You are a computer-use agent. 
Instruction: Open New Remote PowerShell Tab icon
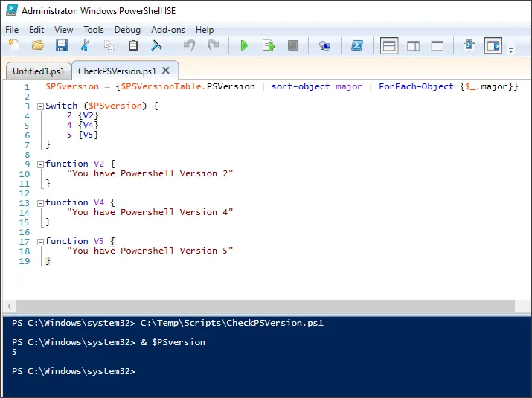pyautogui.click(x=324, y=45)
